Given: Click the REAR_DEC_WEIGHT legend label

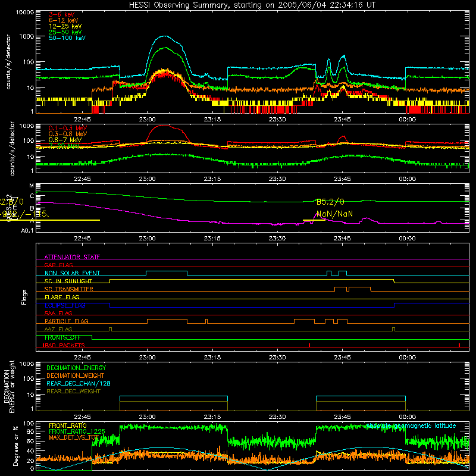Looking at the screenshot, I should pyautogui.click(x=73, y=392).
